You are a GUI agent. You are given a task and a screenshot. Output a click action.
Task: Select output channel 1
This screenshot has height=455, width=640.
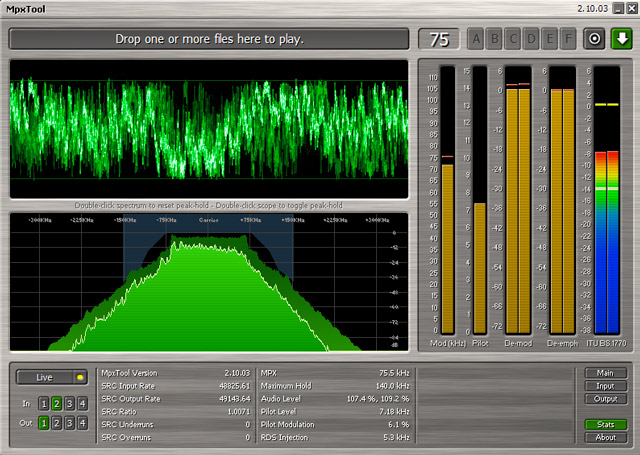(44, 423)
